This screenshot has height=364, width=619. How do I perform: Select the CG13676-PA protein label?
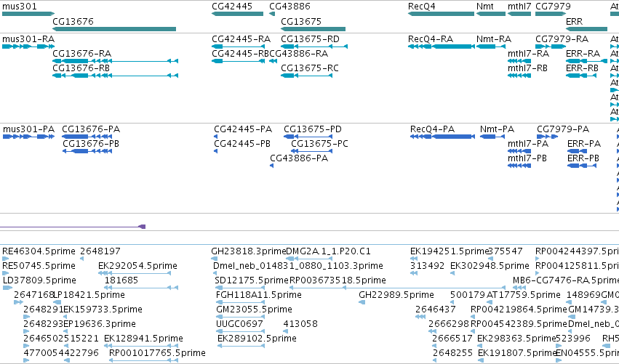(x=91, y=129)
